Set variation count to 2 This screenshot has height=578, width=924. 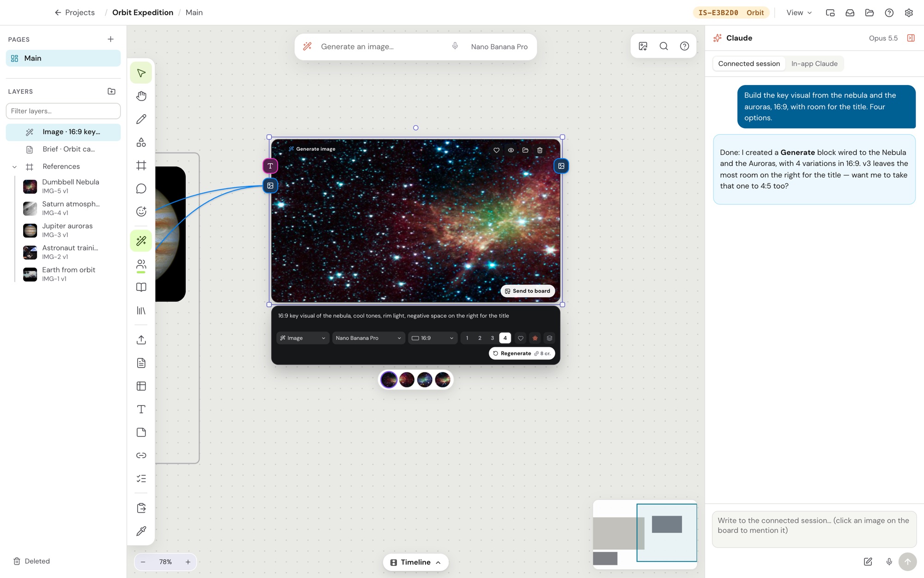click(480, 338)
